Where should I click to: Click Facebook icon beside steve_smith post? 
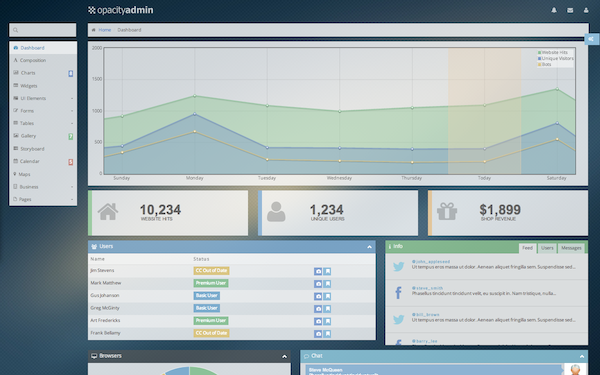398,293
